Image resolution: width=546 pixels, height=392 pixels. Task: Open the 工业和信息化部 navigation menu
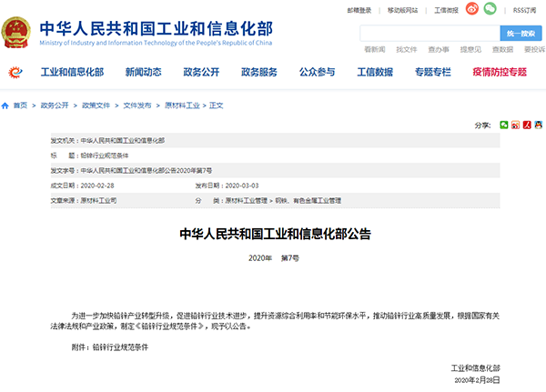[74, 71]
